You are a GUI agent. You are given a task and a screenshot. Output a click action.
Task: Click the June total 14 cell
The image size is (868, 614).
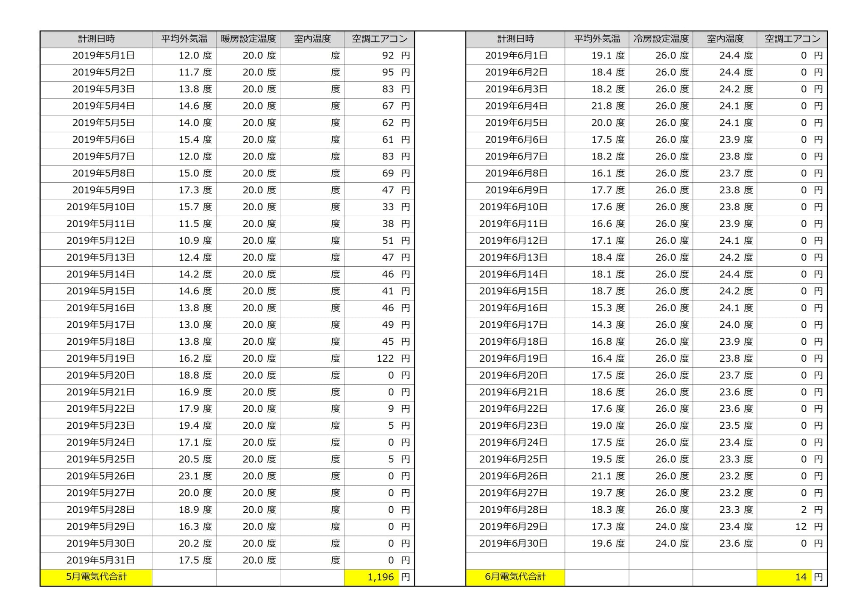click(x=792, y=578)
